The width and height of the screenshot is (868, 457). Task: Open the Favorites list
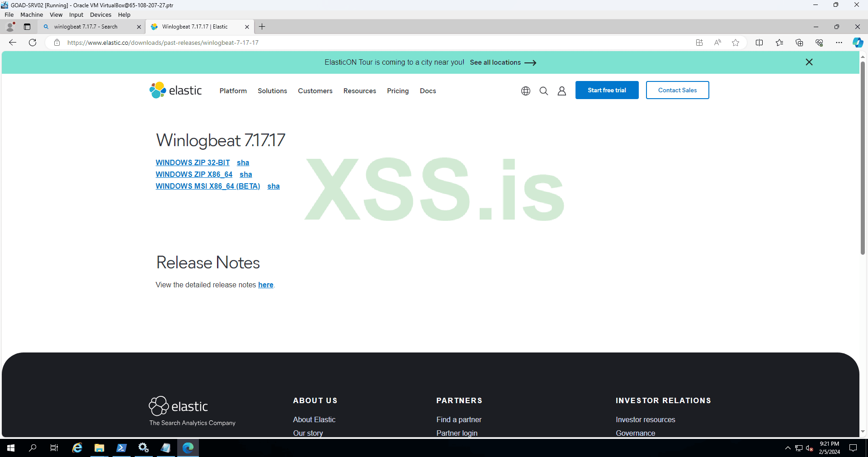click(779, 43)
